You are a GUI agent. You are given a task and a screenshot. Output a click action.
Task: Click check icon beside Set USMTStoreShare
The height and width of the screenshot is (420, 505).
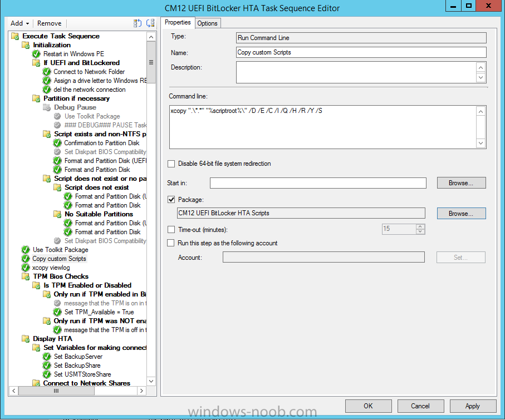coord(47,374)
